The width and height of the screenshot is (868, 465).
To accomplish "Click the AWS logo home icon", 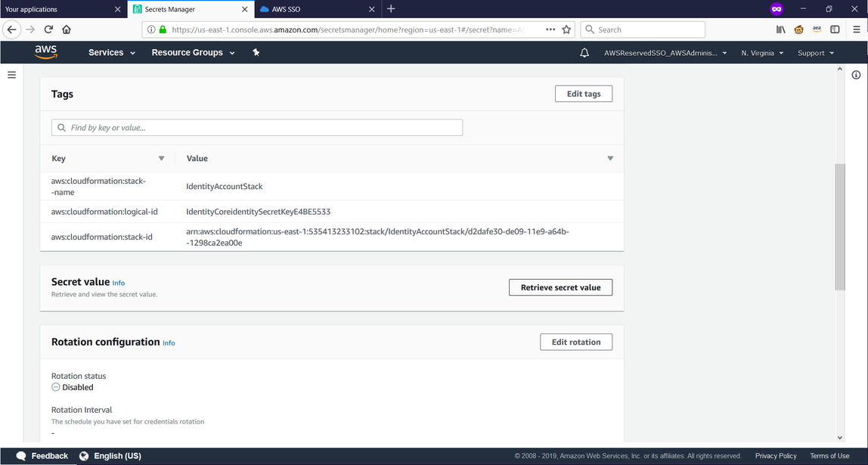I will click(x=46, y=52).
